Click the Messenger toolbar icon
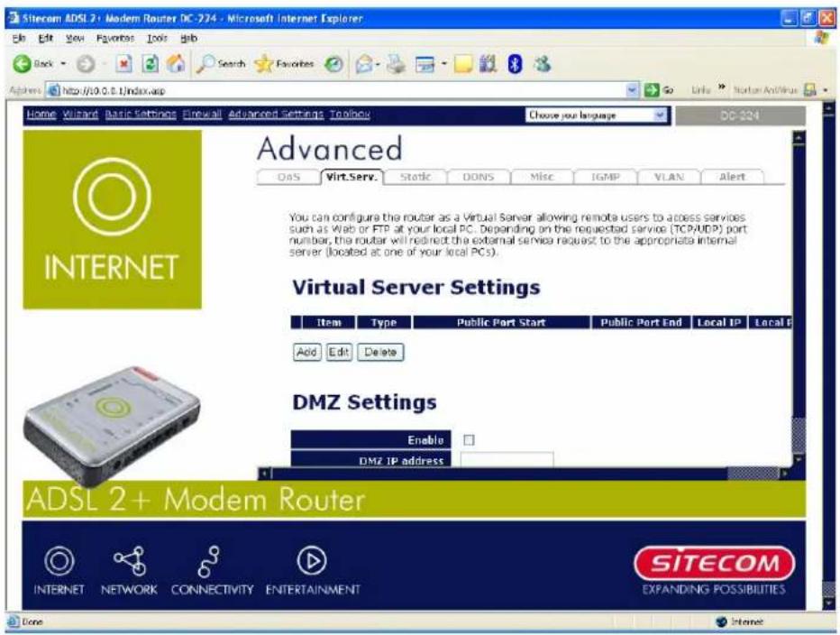 tap(543, 64)
